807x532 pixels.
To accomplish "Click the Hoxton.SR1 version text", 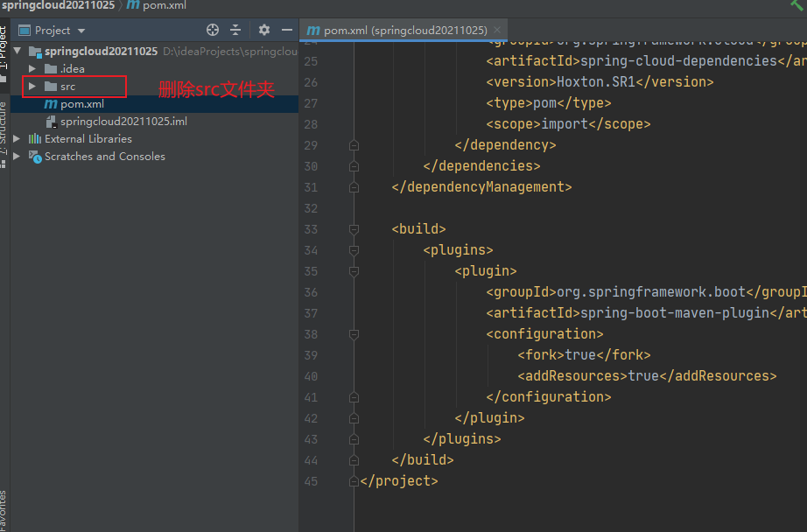I will pyautogui.click(x=596, y=81).
